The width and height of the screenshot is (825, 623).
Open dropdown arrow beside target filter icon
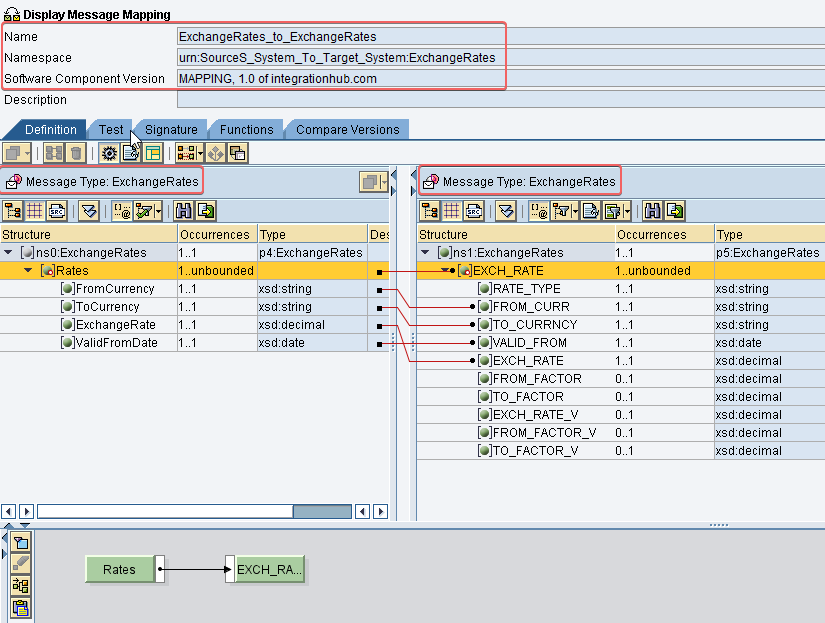(x=575, y=211)
